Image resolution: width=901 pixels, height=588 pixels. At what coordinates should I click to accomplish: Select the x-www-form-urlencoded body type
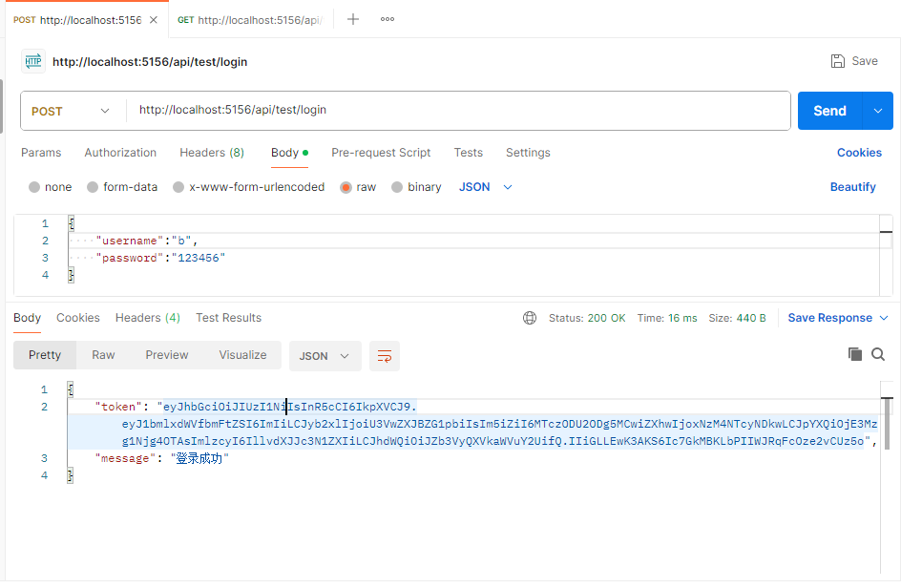tap(249, 187)
